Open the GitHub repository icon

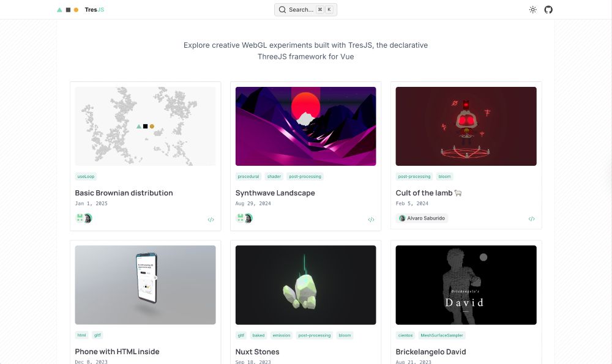(x=548, y=10)
